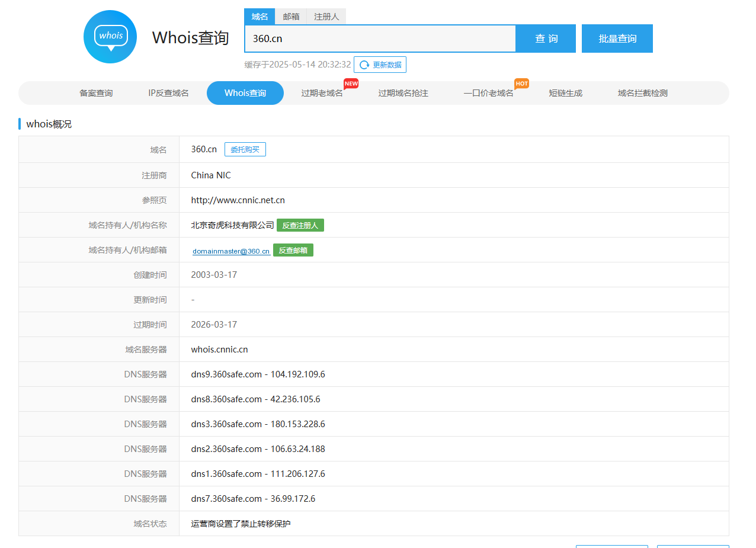Click the 360.cn value in 域名 row

click(204, 149)
